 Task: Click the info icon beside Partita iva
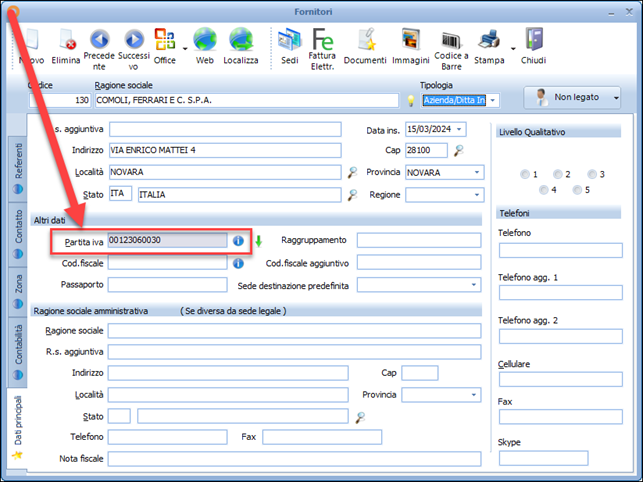point(238,241)
